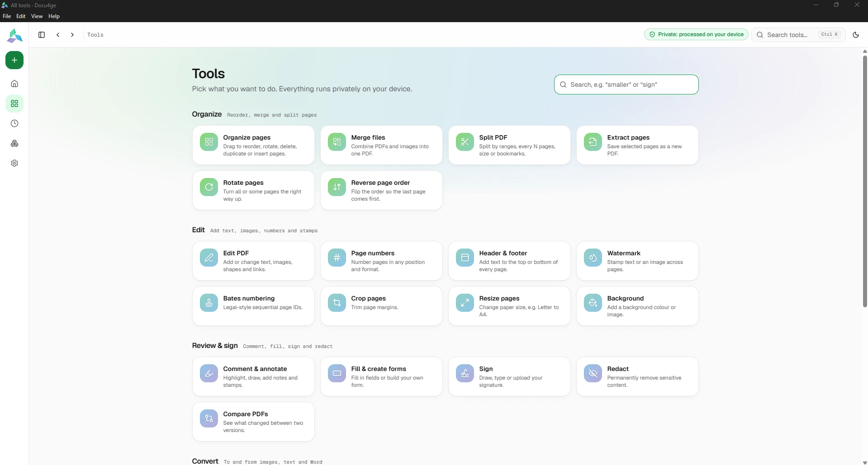
Task: Open the recent history clock icon
Action: tap(14, 123)
